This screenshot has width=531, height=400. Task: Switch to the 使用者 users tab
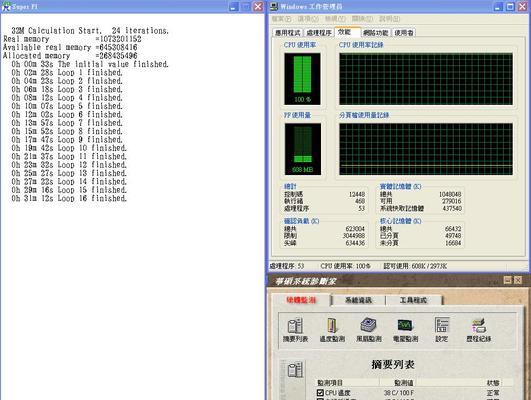[404, 33]
